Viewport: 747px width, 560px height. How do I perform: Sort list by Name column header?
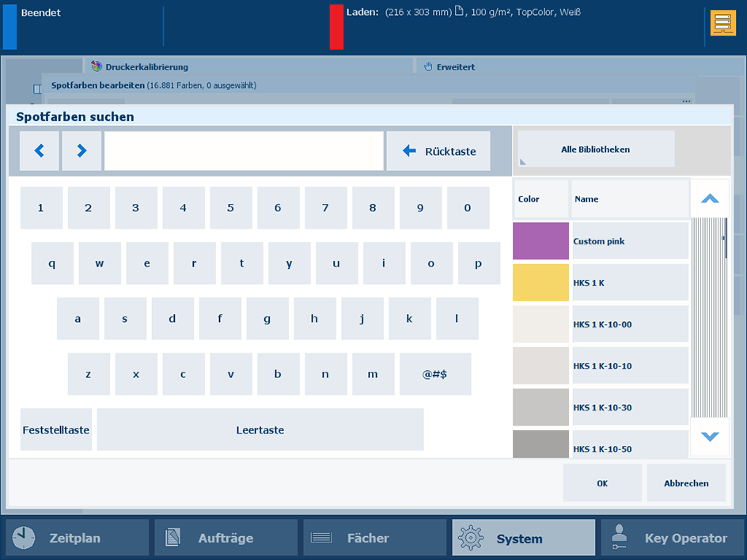click(630, 199)
